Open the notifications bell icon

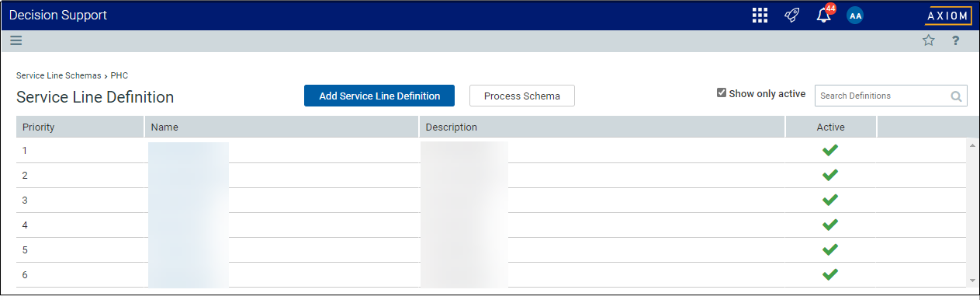tap(824, 16)
